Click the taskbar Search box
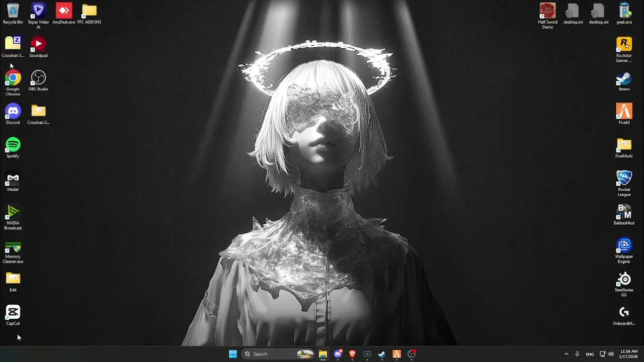The image size is (644, 362). coord(279,354)
